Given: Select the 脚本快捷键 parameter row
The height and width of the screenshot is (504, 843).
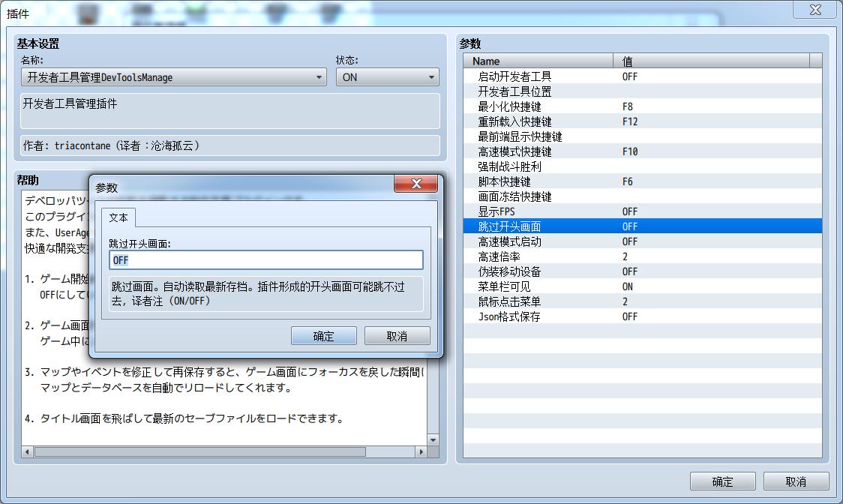Looking at the screenshot, I should tap(643, 181).
